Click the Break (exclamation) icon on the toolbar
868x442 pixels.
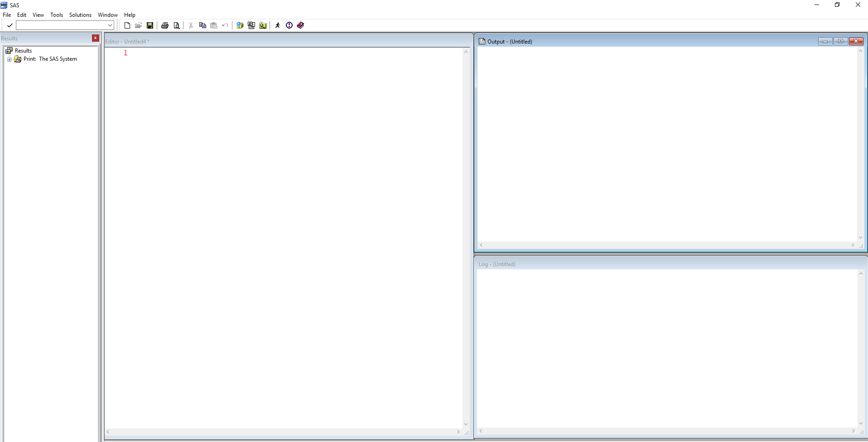coord(289,25)
